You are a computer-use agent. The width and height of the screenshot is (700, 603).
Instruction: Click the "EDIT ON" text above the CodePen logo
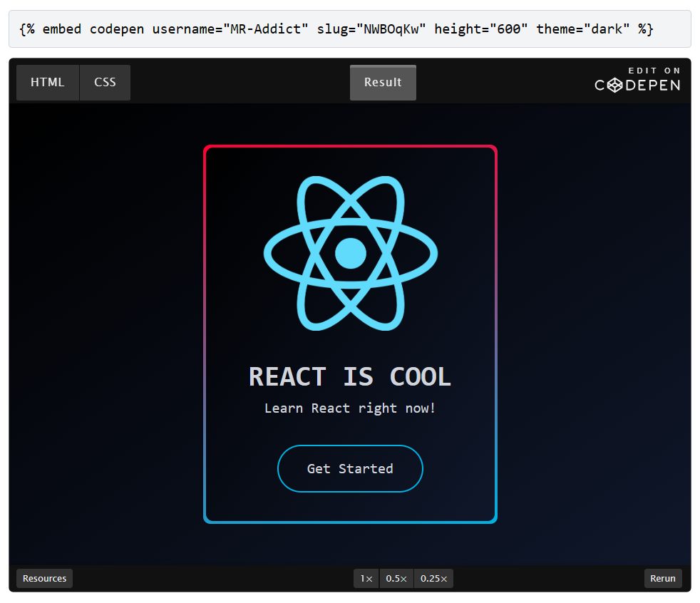[x=654, y=71]
